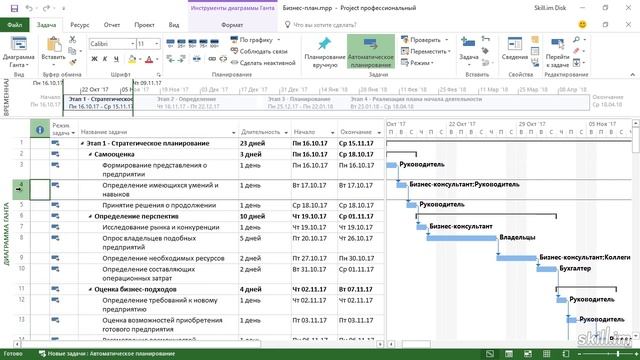640x360 pixels.
Task: Redo the last undone action
Action: pyautogui.click(x=46, y=8)
